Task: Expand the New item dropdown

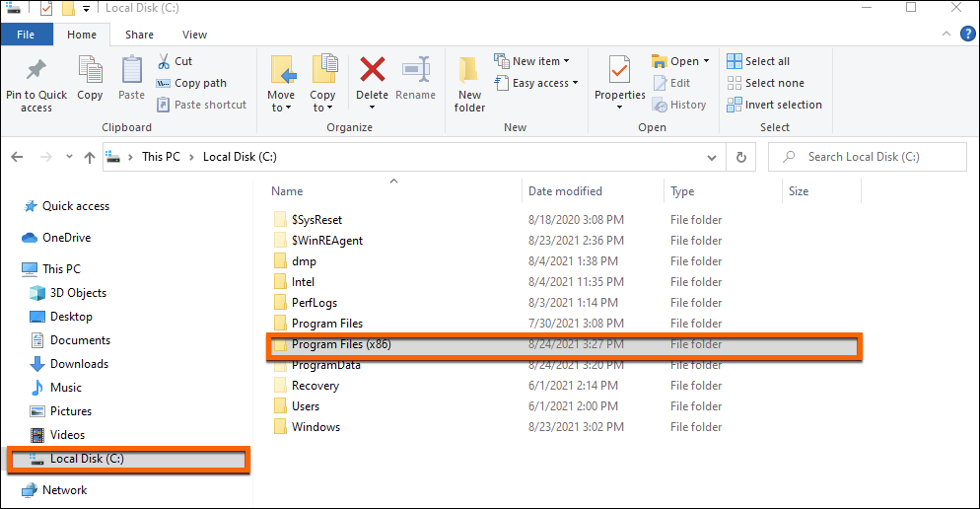Action: tap(566, 61)
